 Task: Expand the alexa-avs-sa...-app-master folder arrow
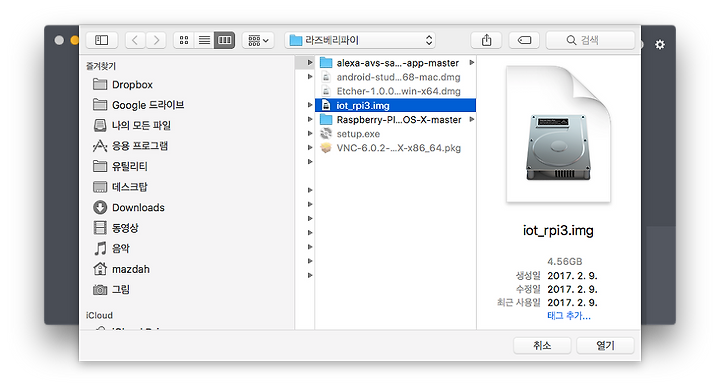(x=472, y=62)
